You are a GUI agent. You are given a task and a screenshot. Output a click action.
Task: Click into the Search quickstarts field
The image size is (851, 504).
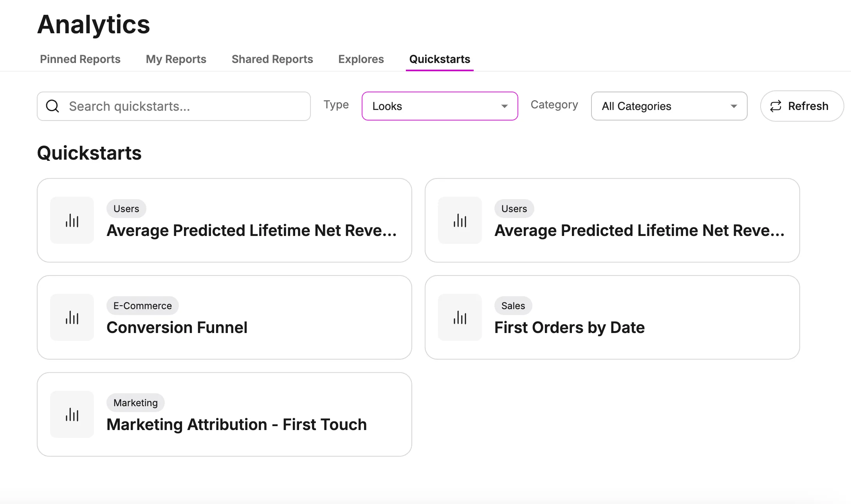174,106
